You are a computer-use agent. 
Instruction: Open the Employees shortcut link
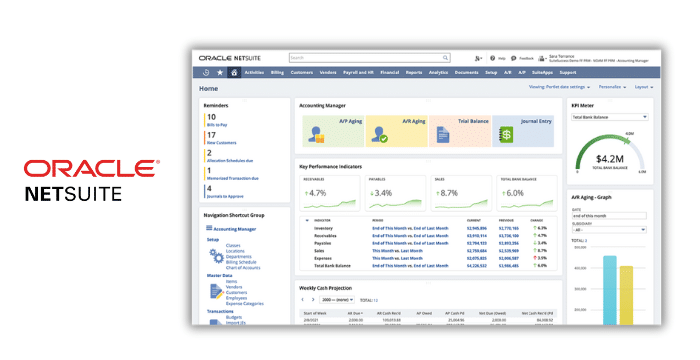click(237, 298)
